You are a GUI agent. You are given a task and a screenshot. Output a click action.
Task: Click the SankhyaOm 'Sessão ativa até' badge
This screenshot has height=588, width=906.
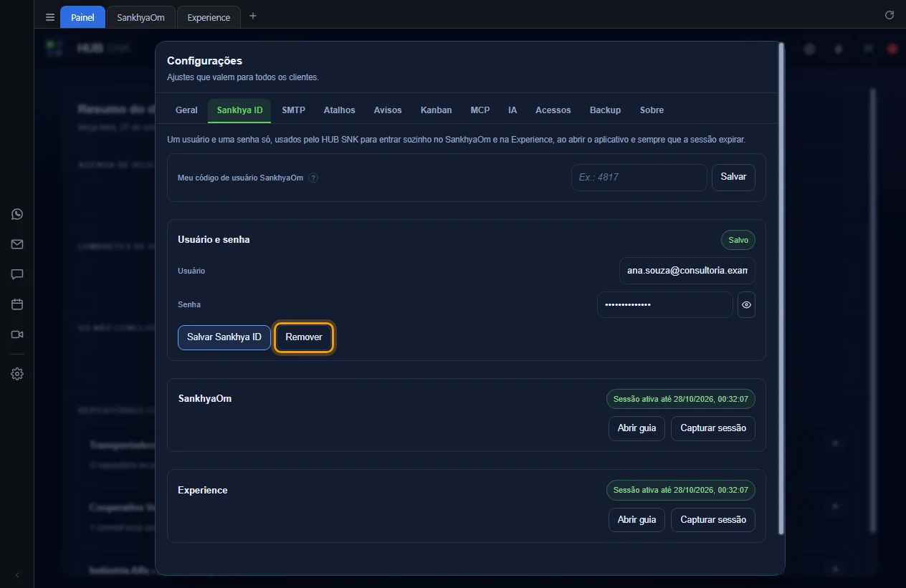click(681, 399)
